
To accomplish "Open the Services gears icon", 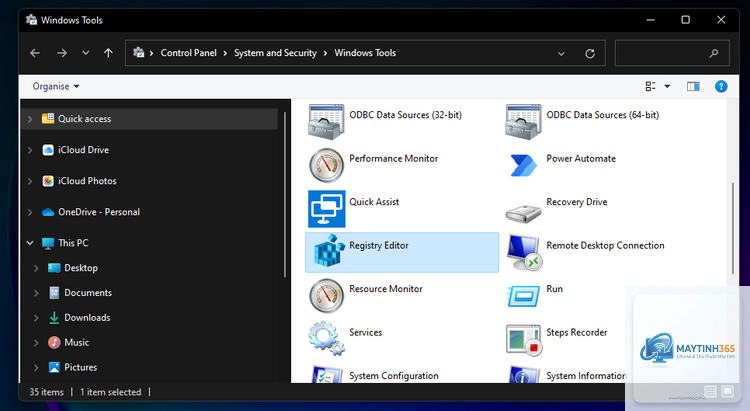I will (x=326, y=338).
